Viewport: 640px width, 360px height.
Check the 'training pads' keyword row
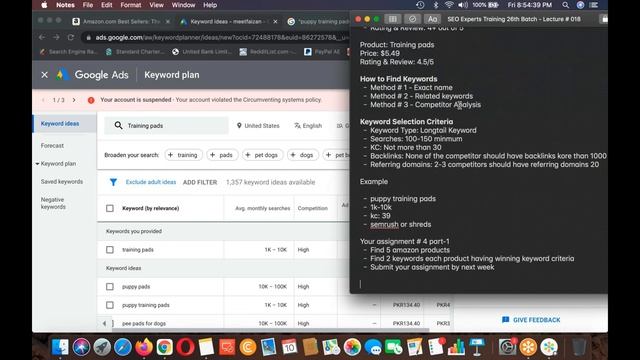pyautogui.click(x=110, y=249)
